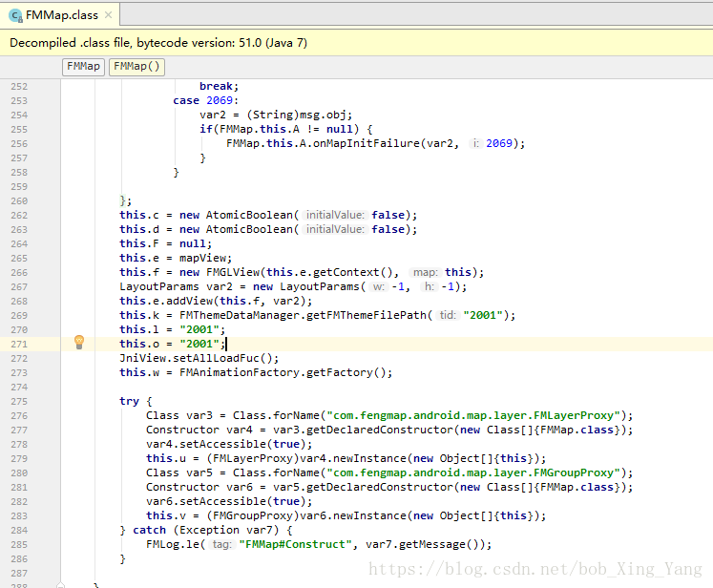The image size is (713, 588).
Task: Click 'var2 = (String)msg.obj;' line
Action: click(x=276, y=115)
